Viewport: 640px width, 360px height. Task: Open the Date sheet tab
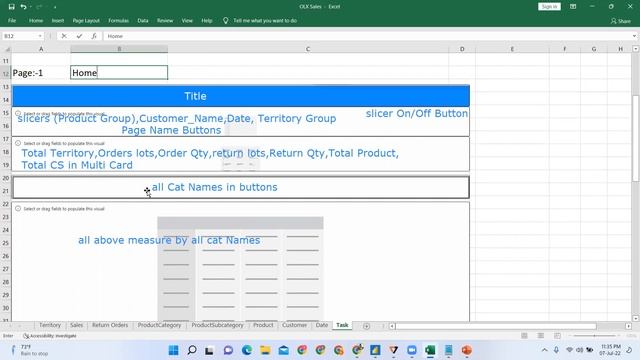[322, 325]
